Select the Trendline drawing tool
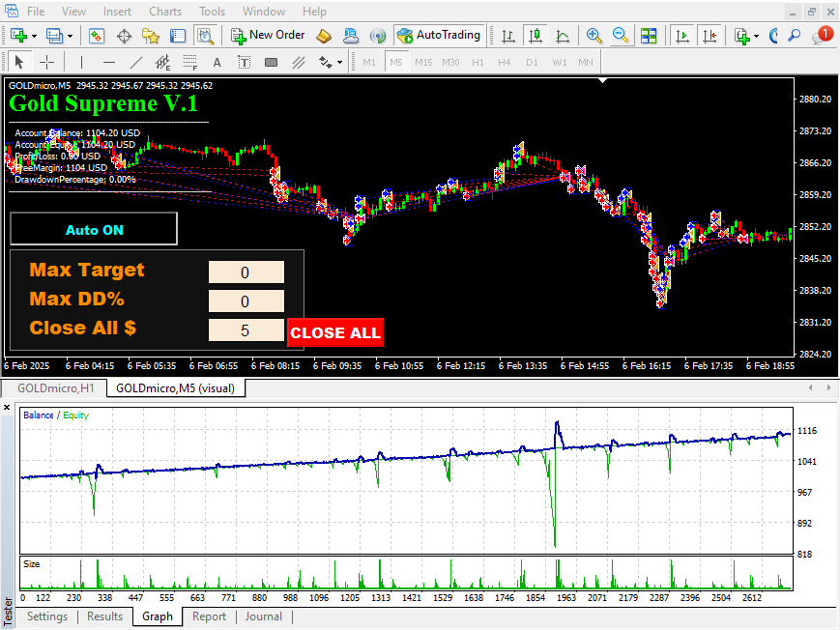Image resolution: width=840 pixels, height=630 pixels. (136, 62)
